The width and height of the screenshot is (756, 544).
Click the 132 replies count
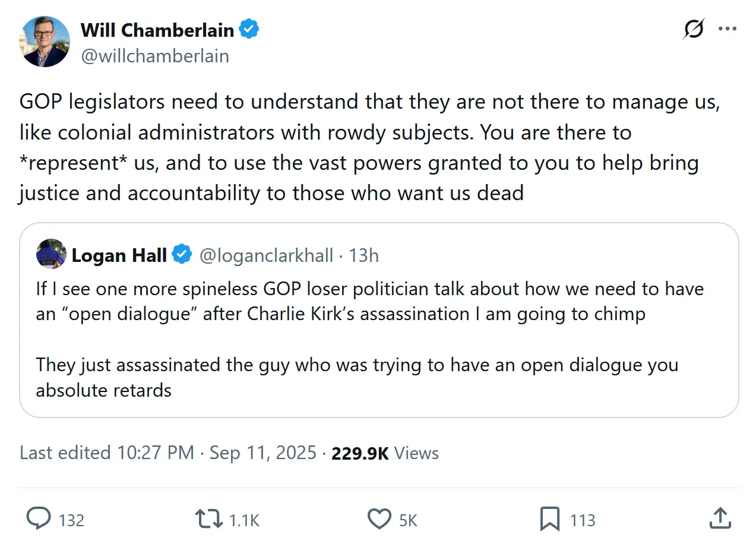72,520
